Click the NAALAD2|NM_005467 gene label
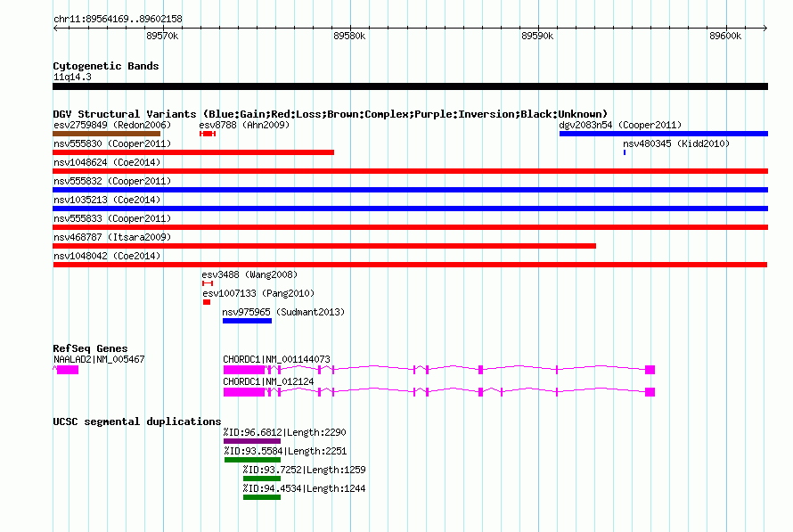 tap(99, 359)
